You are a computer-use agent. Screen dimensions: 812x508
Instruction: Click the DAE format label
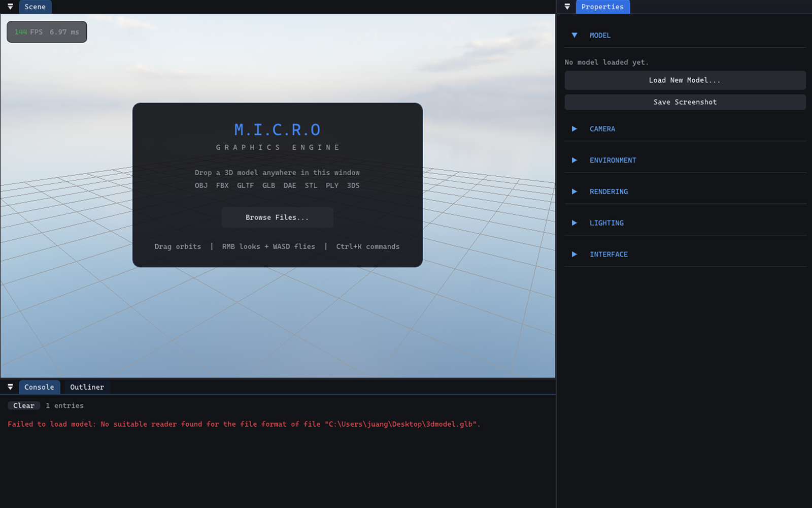pyautogui.click(x=290, y=185)
